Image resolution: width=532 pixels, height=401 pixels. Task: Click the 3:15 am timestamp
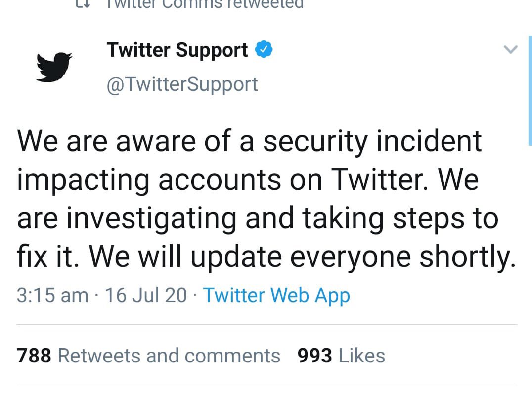coord(52,295)
